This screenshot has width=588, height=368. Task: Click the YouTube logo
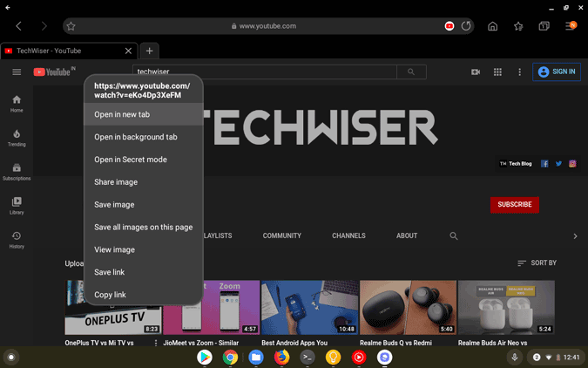[x=54, y=72]
